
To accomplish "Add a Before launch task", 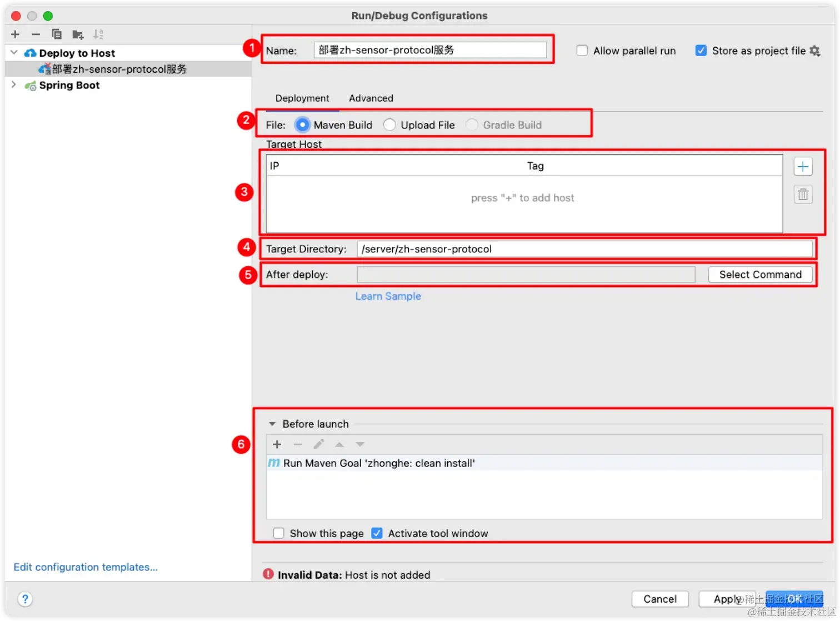I will [x=277, y=444].
